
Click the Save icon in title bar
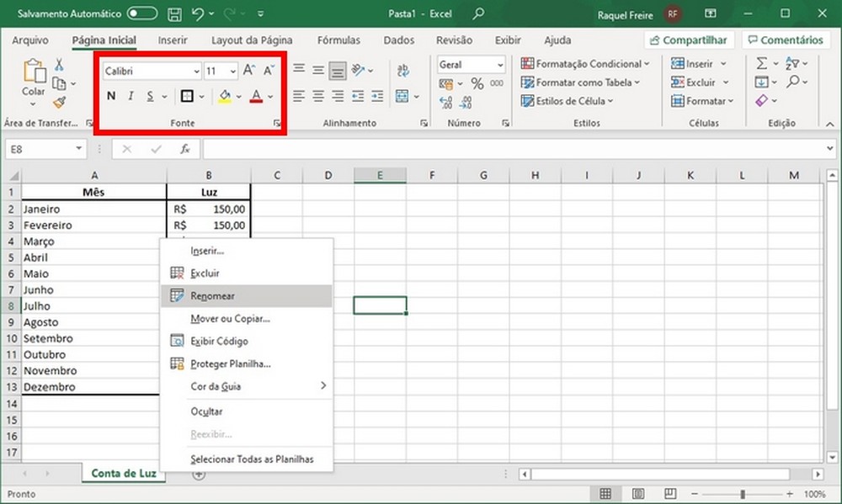click(174, 14)
